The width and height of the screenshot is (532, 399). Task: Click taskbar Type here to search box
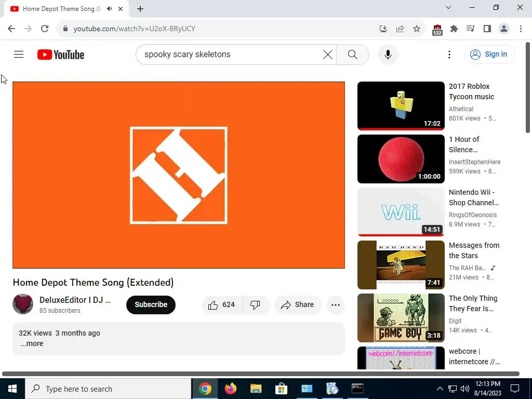pos(108,389)
